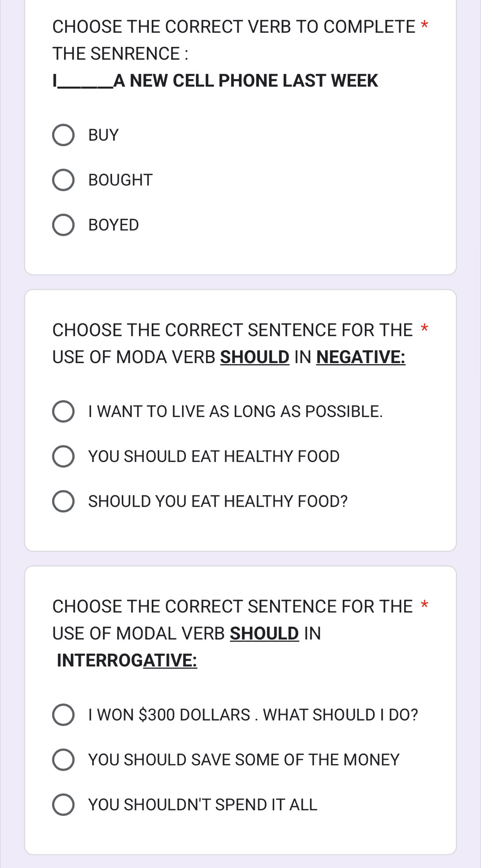Choose the BOUGHT radio option
This screenshot has height=868, width=481.
(63, 180)
